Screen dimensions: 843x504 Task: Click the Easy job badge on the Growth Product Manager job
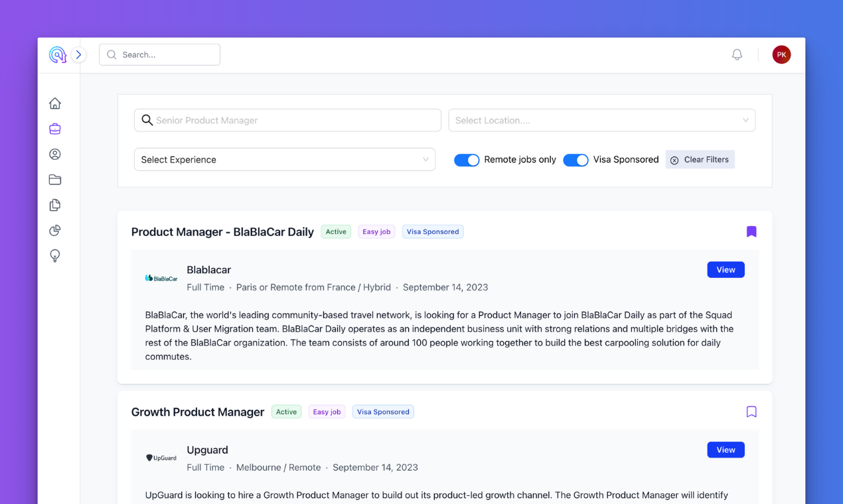(327, 412)
